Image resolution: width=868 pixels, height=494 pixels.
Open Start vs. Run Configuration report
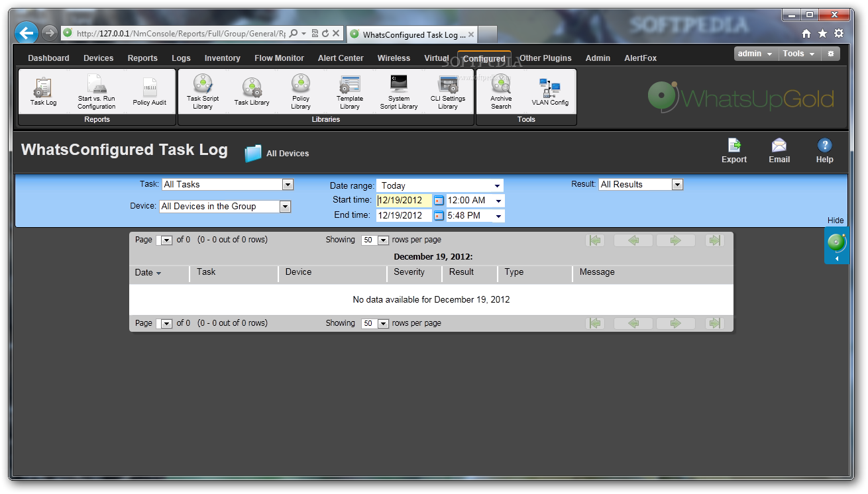pos(96,91)
